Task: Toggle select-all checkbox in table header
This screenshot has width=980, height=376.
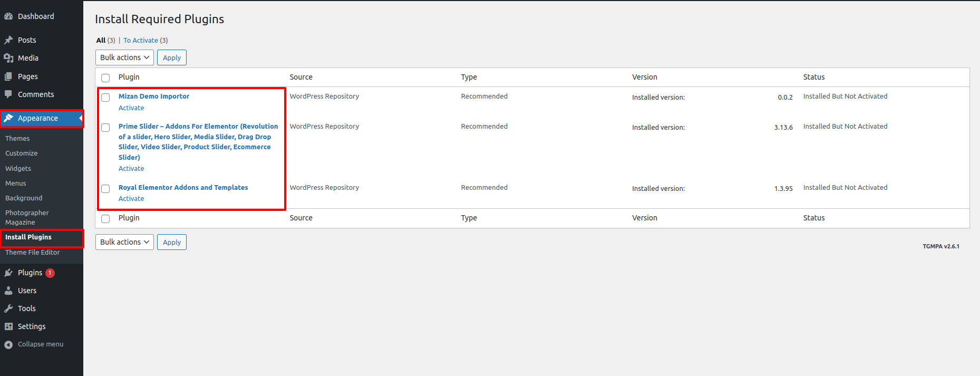Action: point(105,78)
